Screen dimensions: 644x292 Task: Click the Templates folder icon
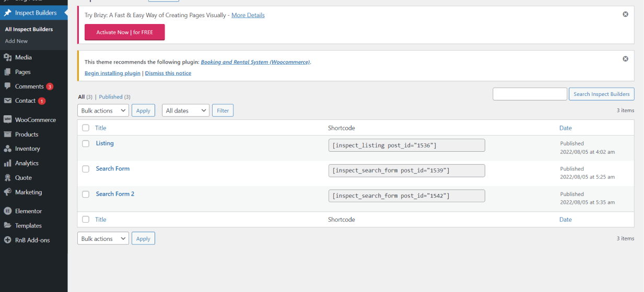coord(7,226)
